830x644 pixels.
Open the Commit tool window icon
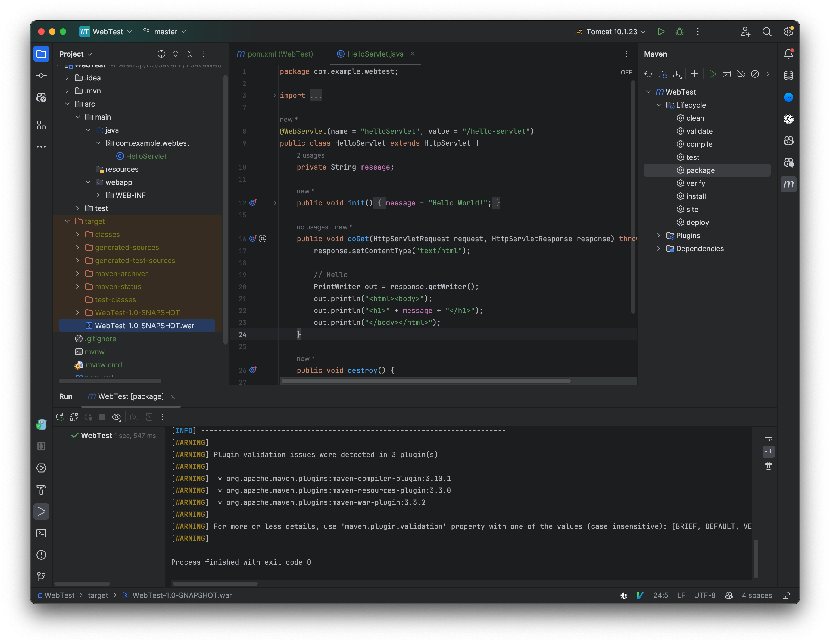click(41, 75)
